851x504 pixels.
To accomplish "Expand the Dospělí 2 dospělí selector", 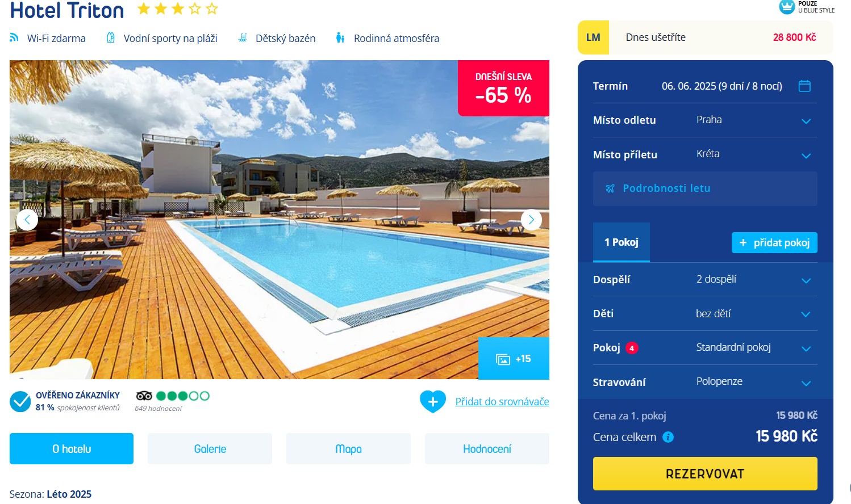I will click(x=705, y=279).
